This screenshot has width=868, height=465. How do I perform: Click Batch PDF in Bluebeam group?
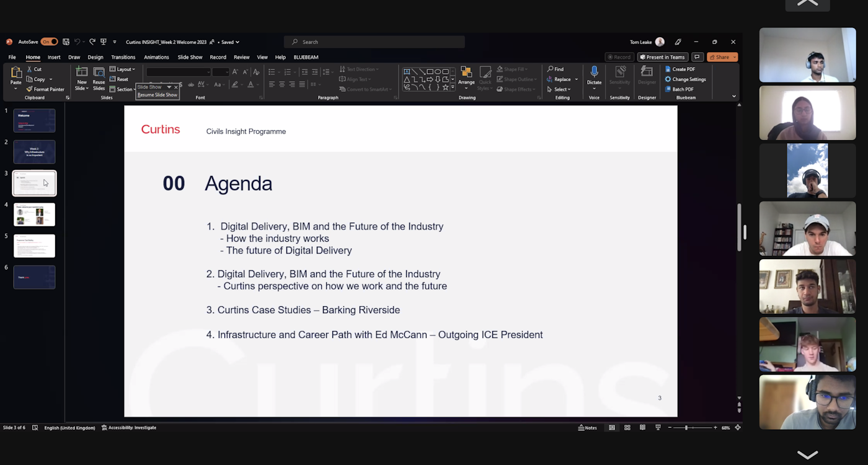[678, 89]
